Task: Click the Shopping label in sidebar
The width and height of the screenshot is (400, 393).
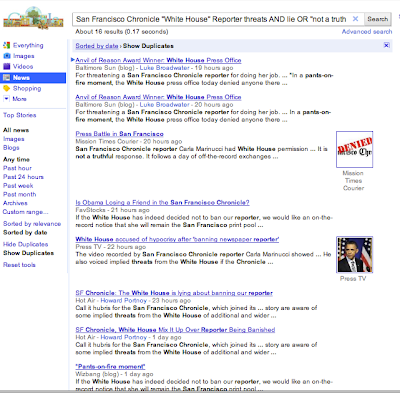Action: (27, 88)
